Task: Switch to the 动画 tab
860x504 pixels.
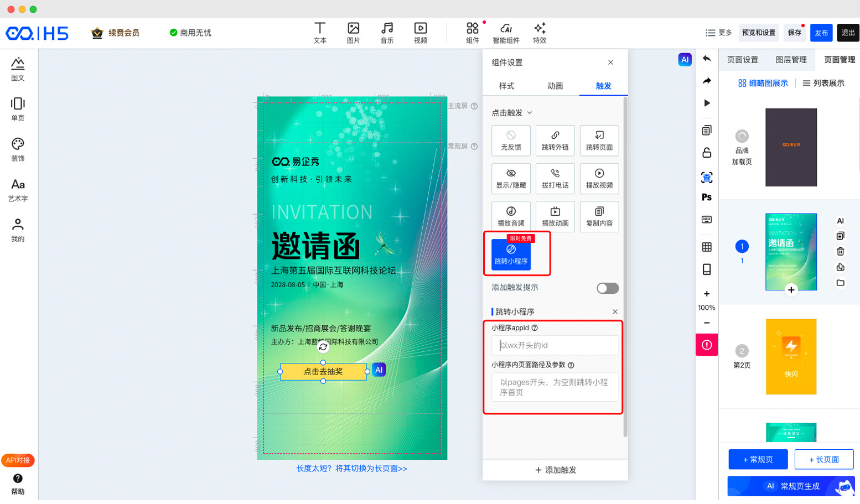Action: (555, 86)
